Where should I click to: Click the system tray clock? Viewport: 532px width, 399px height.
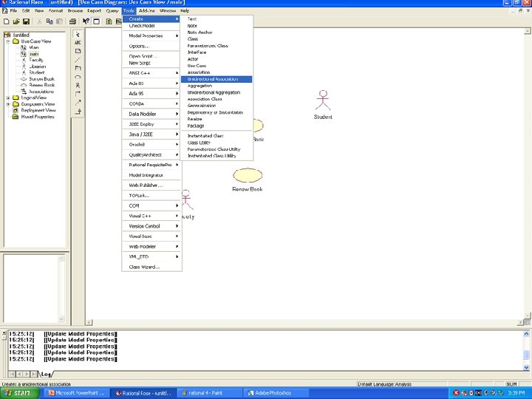(516, 393)
